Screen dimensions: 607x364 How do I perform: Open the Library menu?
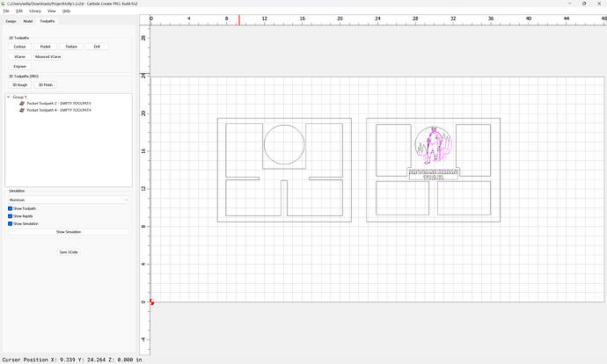click(33, 11)
